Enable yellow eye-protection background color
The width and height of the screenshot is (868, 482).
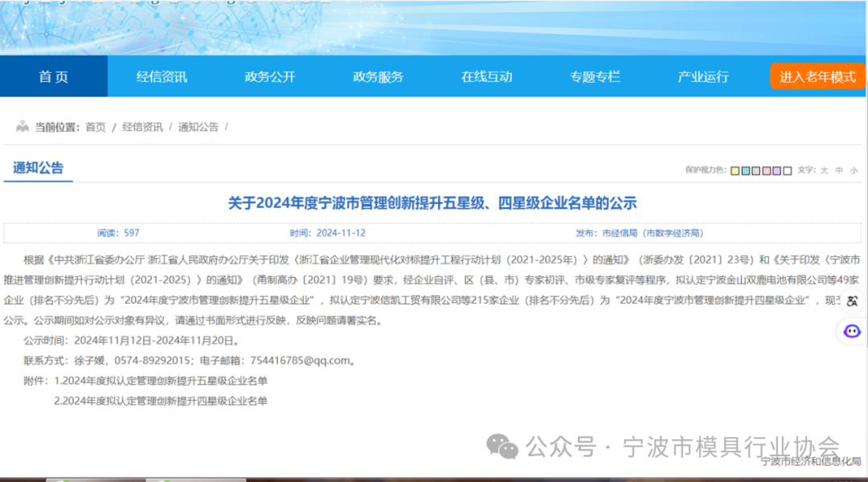coord(734,170)
